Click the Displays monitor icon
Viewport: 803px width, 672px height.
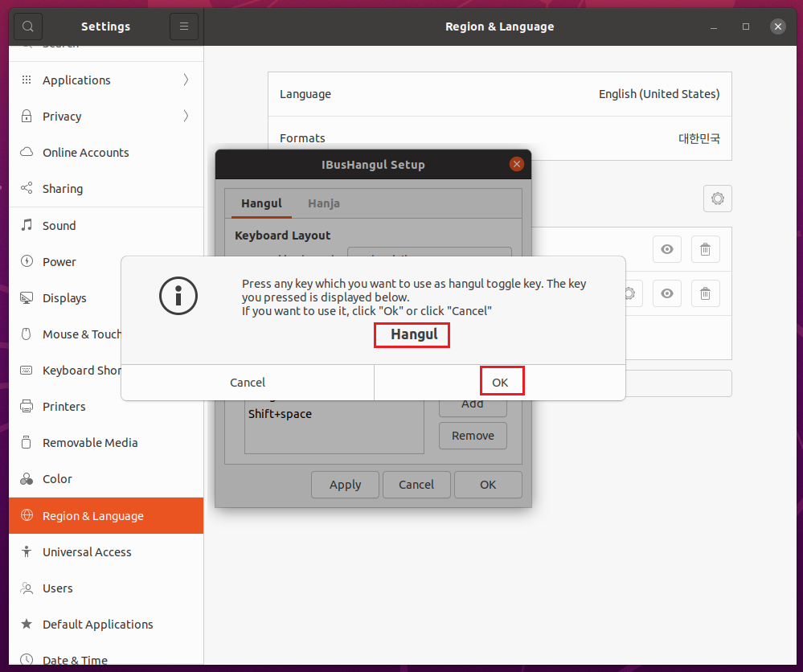coord(27,297)
